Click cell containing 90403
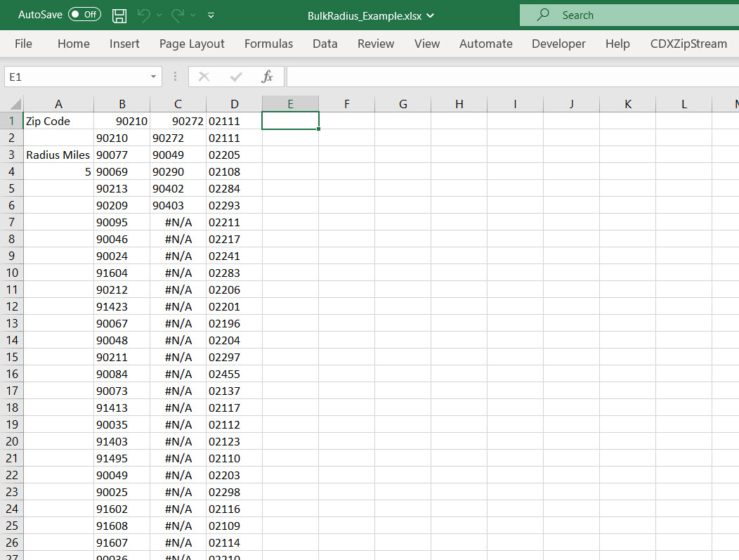This screenshot has height=560, width=739. point(178,206)
